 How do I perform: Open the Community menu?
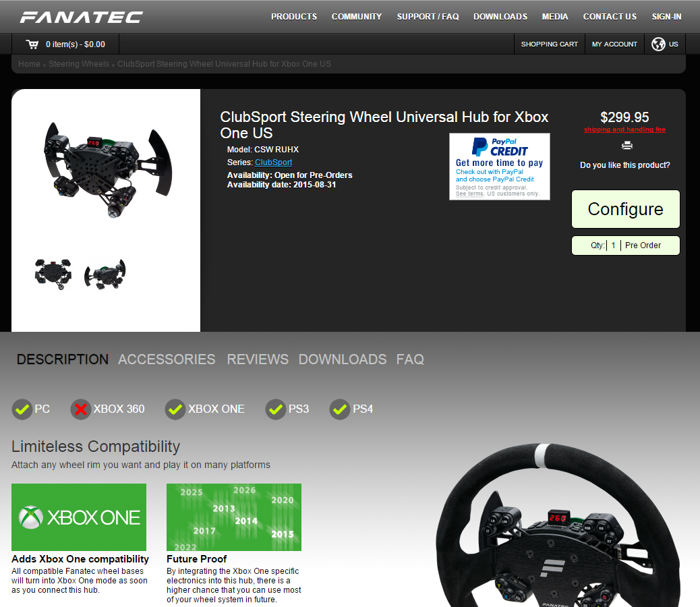point(356,17)
